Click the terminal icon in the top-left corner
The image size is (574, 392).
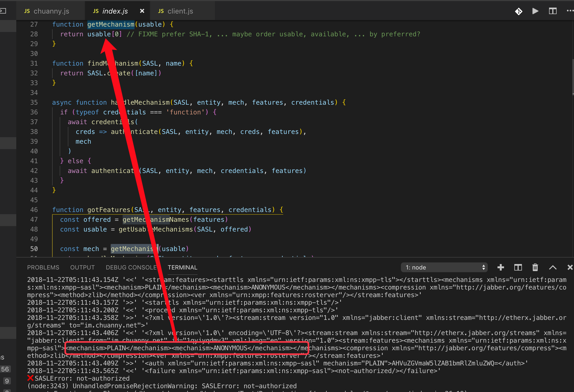3,11
